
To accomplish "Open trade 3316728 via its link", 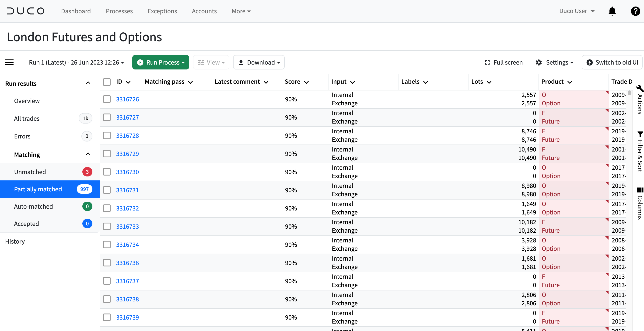I will tap(127, 135).
